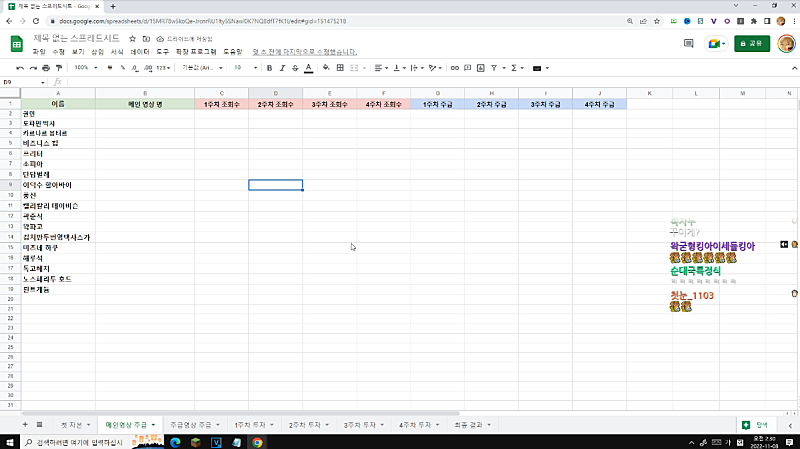
Task: Click the insert comment icon
Action: click(x=467, y=68)
